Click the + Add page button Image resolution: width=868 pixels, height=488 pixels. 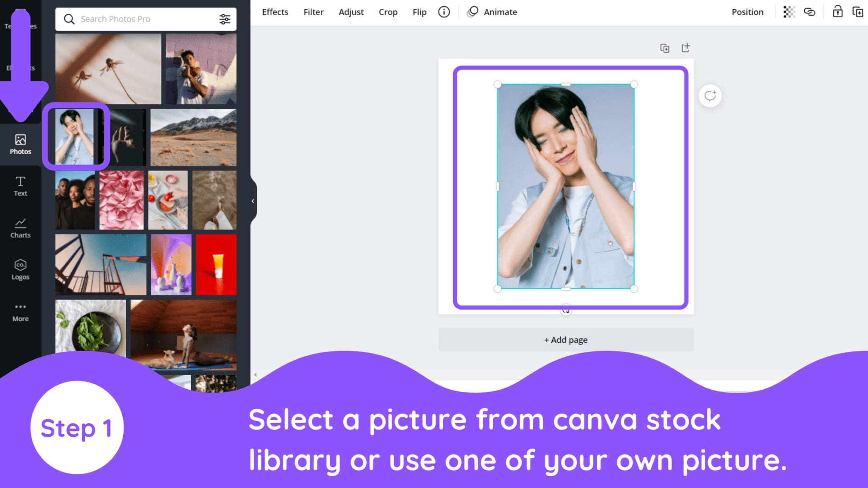click(x=565, y=340)
